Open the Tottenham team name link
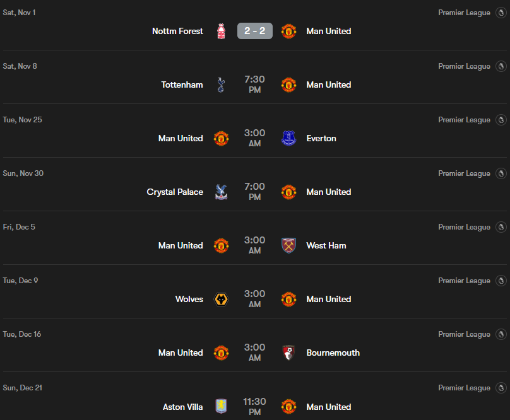The image size is (510, 420). (182, 85)
